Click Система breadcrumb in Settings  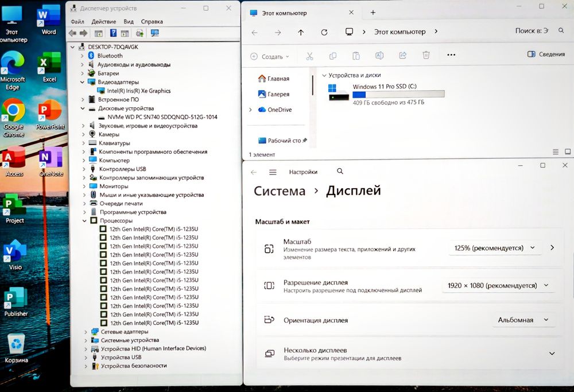pos(280,191)
